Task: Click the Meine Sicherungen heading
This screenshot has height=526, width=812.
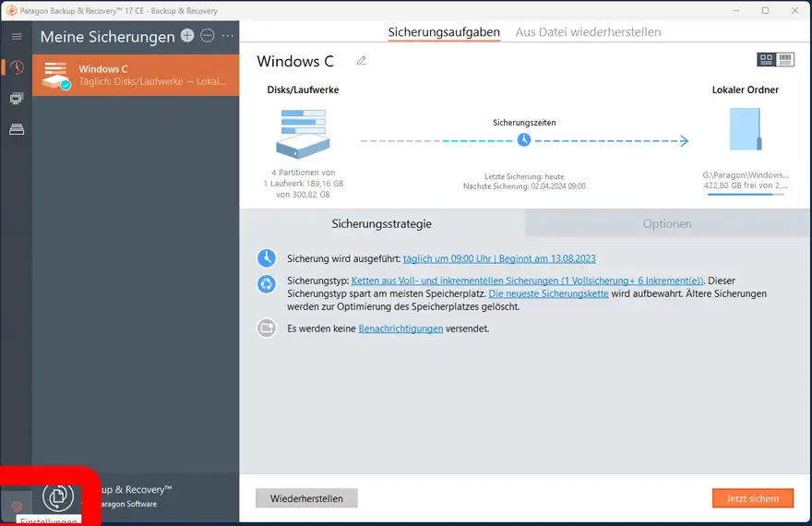Action: tap(108, 37)
